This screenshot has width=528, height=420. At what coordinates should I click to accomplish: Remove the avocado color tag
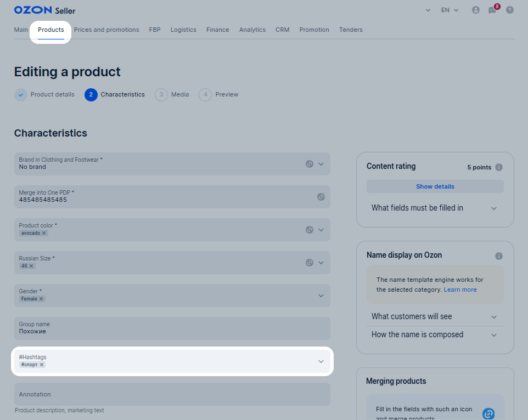[44, 233]
